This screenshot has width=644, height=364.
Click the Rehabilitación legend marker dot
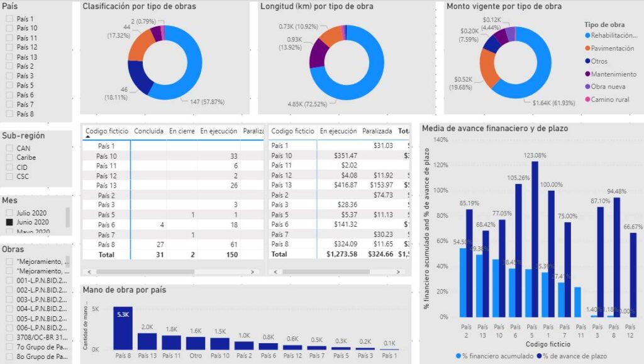(x=587, y=36)
